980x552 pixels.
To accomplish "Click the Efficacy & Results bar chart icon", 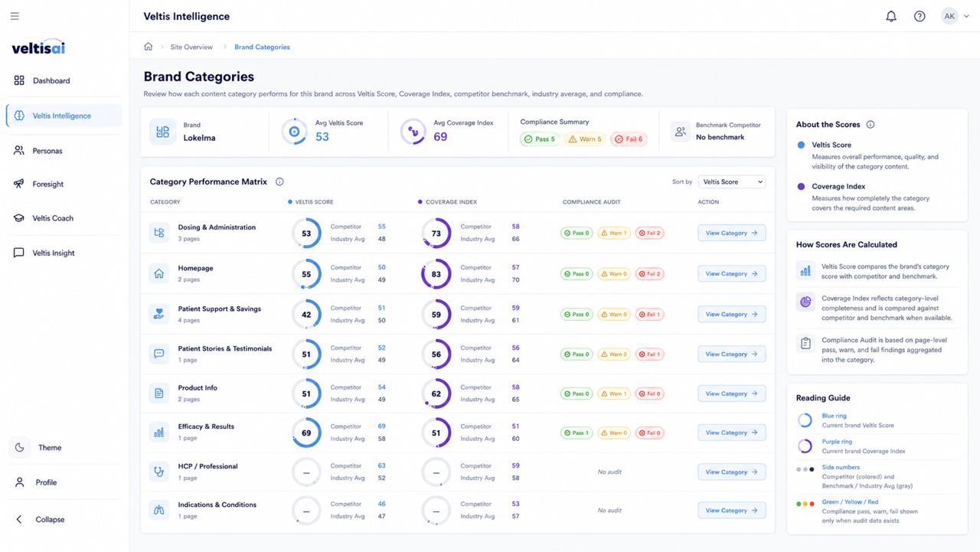I will (159, 433).
